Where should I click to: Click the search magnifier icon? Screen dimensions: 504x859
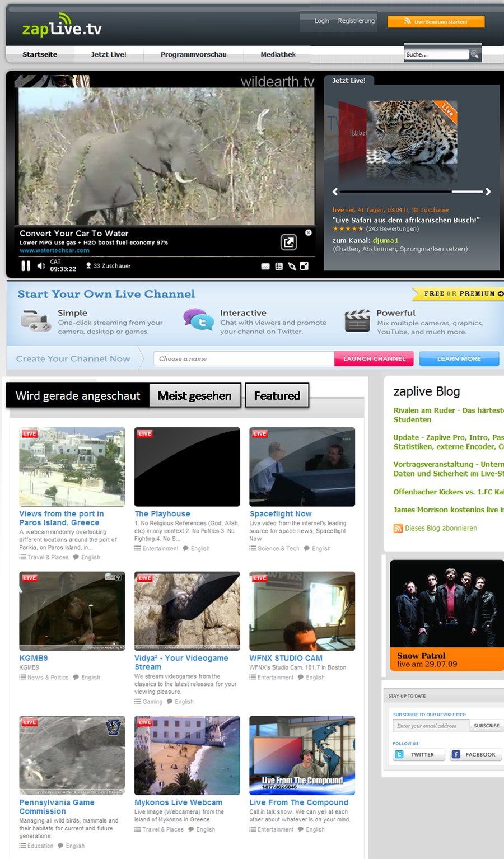coord(475,54)
